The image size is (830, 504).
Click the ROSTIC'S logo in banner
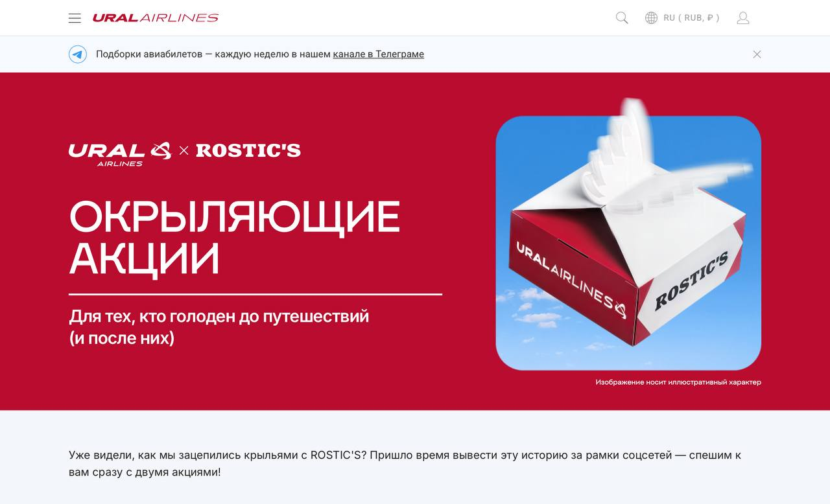tap(248, 150)
